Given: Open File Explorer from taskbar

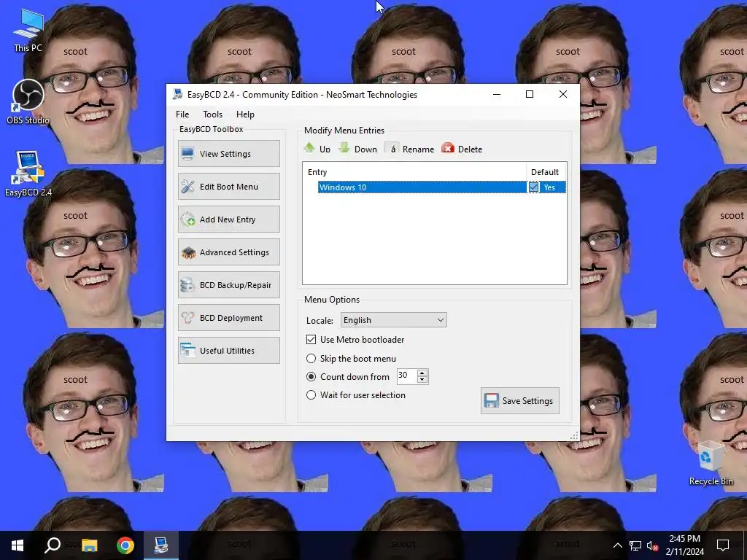Looking at the screenshot, I should pyautogui.click(x=89, y=545).
